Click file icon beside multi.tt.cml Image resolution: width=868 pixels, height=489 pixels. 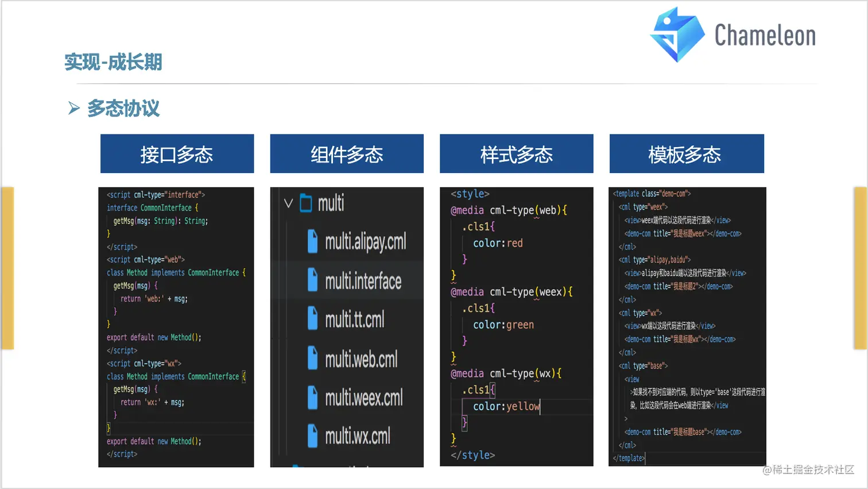click(312, 318)
